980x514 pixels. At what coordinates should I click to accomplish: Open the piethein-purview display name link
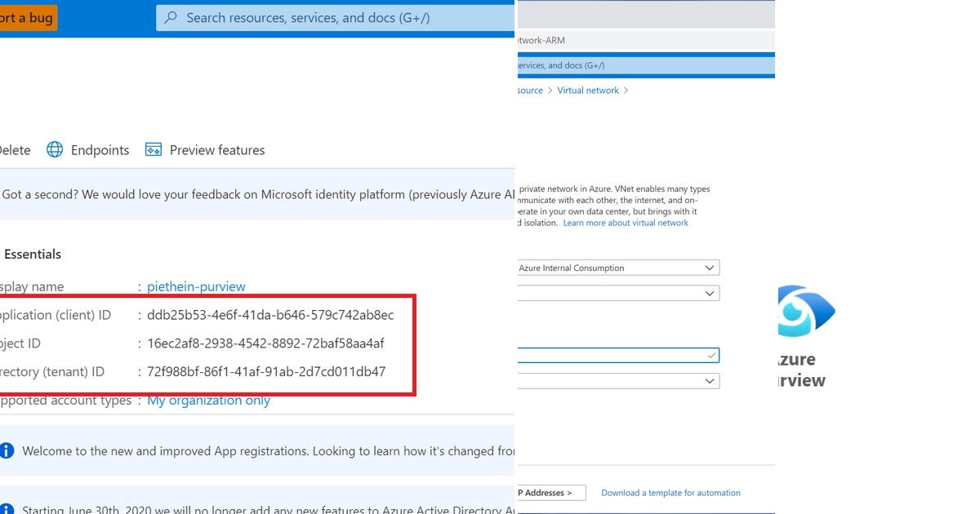[196, 286]
